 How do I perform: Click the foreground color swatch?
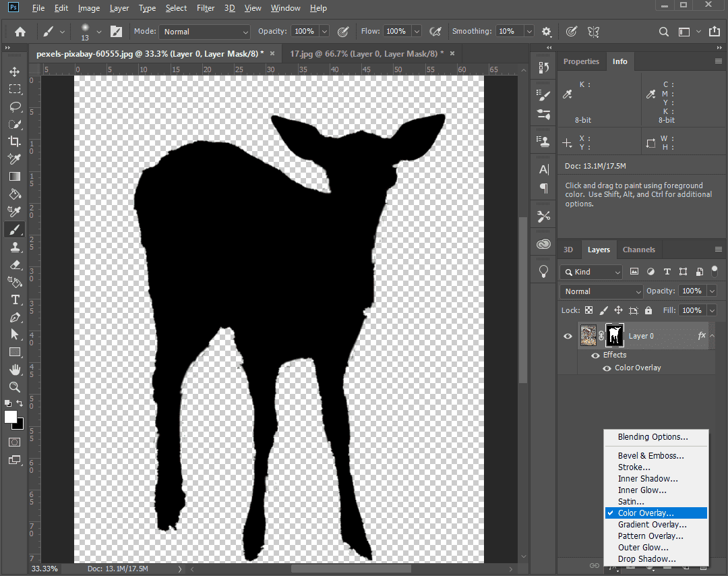coord(10,416)
